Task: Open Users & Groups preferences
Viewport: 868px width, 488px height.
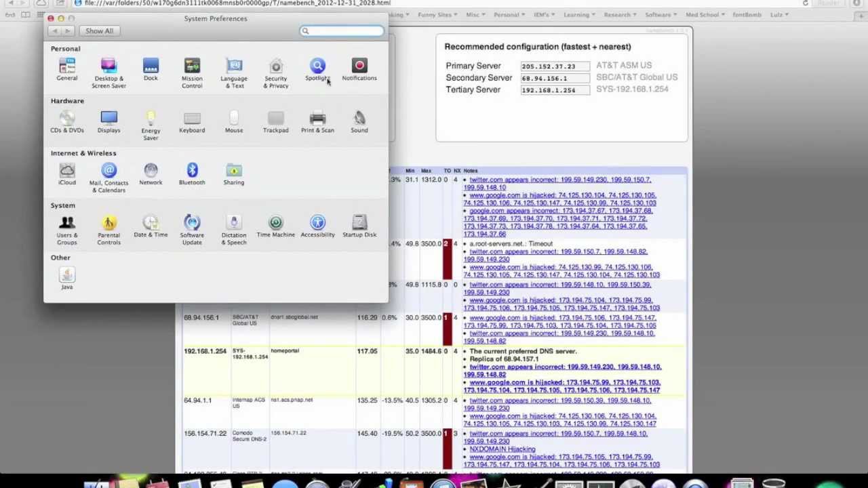Action: pyautogui.click(x=66, y=230)
